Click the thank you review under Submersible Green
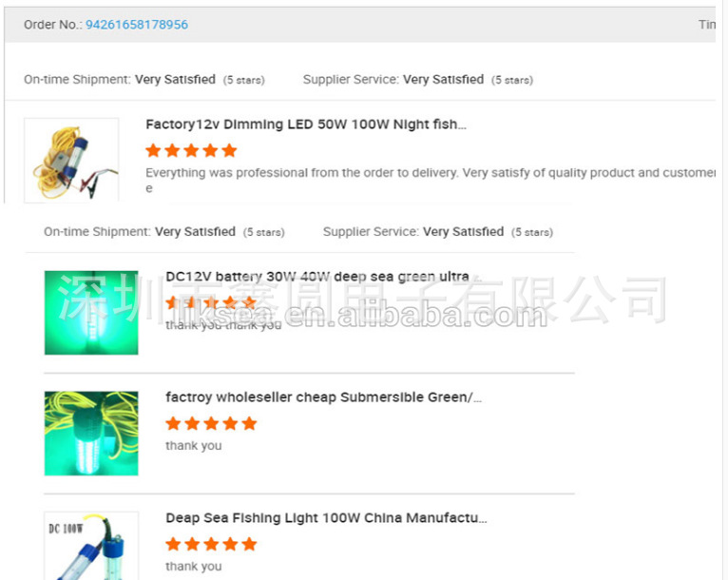 click(194, 446)
